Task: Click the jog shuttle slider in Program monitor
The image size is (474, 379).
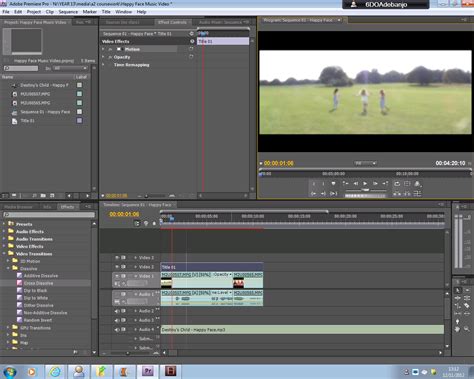Action: (x=366, y=190)
